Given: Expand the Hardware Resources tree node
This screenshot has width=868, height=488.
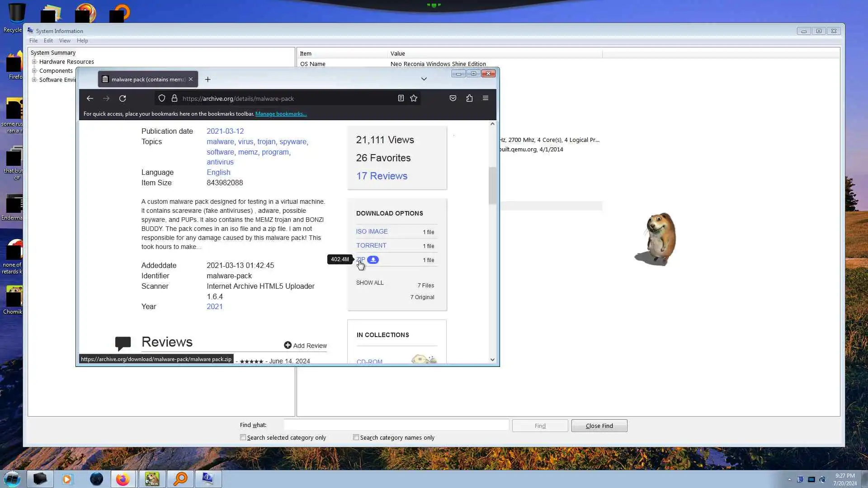Looking at the screenshot, I should (x=34, y=62).
